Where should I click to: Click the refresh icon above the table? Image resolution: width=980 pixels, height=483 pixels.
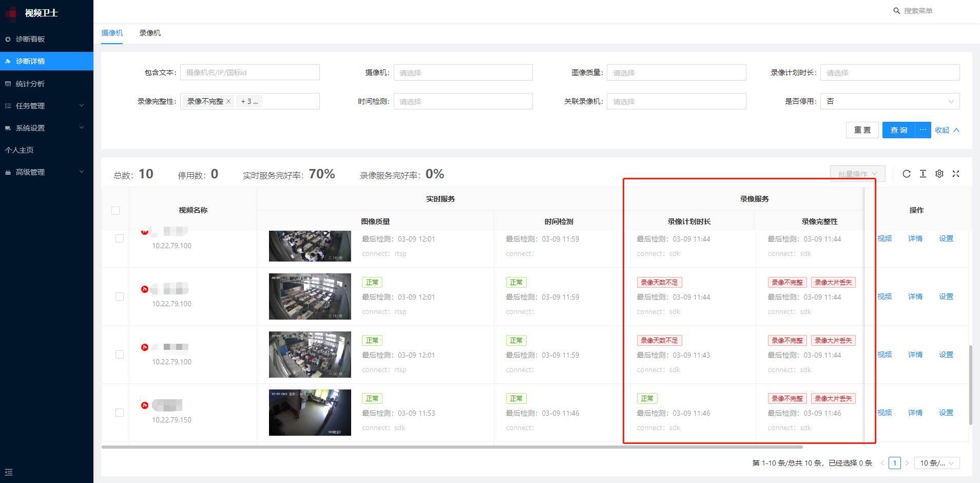[x=907, y=174]
